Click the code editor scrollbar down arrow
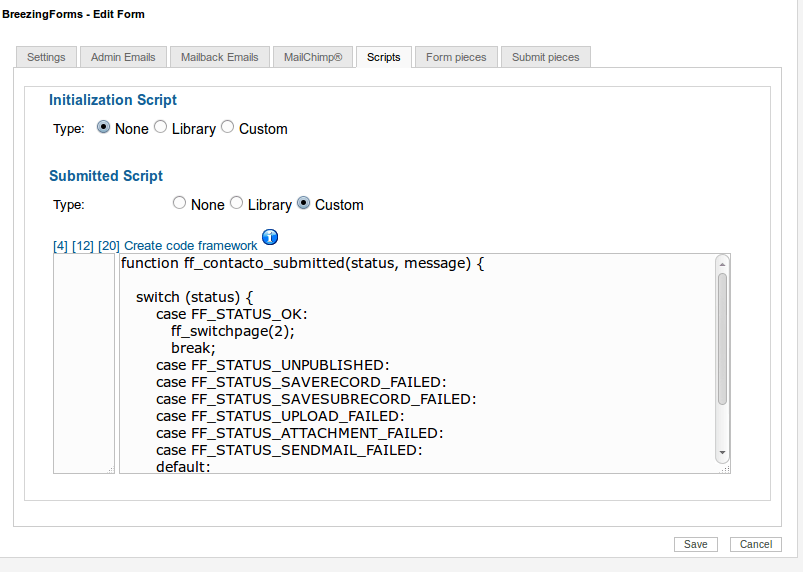The width and height of the screenshot is (803, 572). (x=722, y=453)
